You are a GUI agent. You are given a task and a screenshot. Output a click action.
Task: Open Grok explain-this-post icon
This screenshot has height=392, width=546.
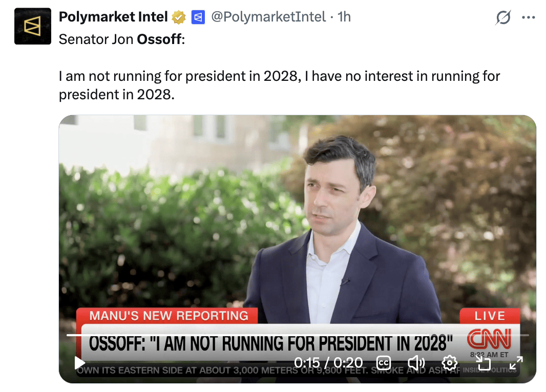[503, 17]
